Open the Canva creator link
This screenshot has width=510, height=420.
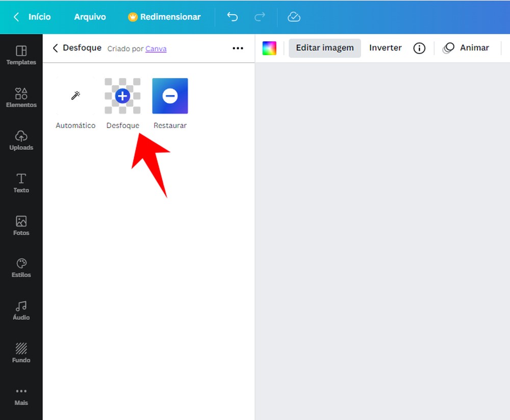(x=156, y=48)
